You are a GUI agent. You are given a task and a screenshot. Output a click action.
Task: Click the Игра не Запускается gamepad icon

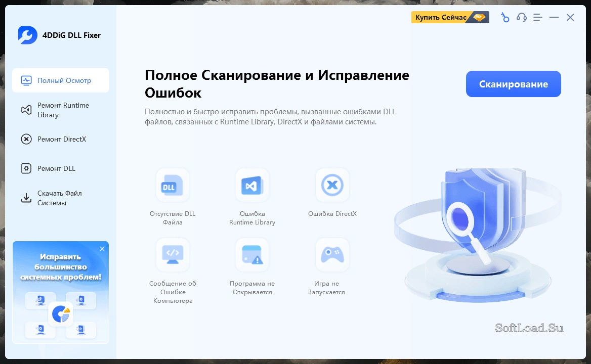[332, 255]
